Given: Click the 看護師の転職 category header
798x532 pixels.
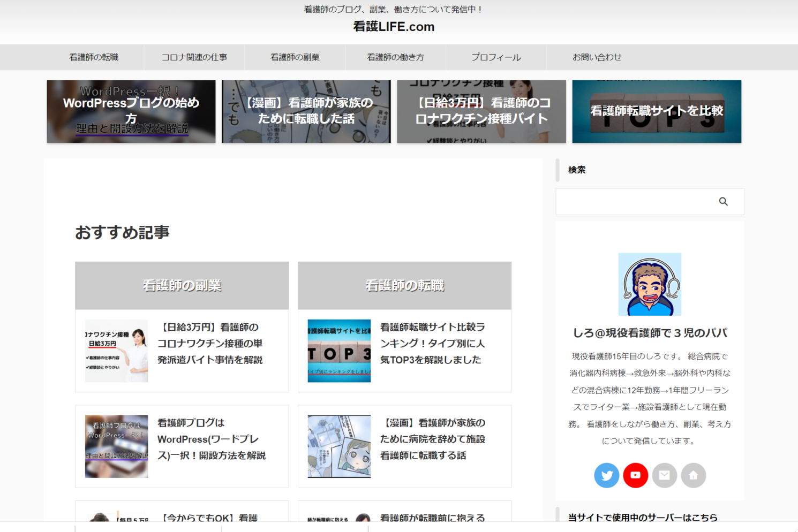Looking at the screenshot, I should tap(404, 286).
